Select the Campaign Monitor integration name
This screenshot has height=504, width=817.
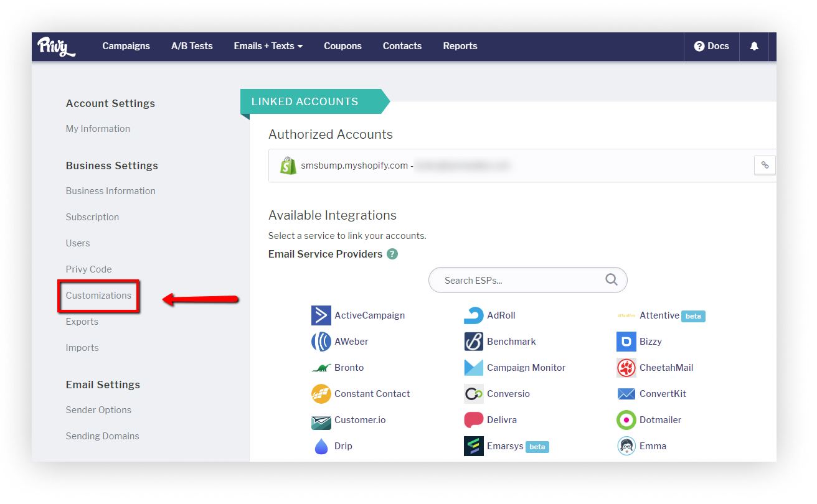coord(526,368)
